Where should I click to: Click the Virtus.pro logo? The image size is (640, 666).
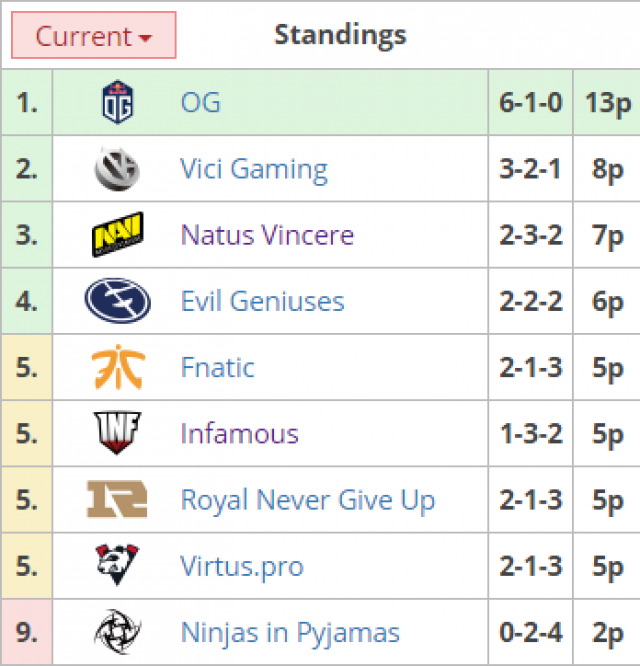(118, 566)
